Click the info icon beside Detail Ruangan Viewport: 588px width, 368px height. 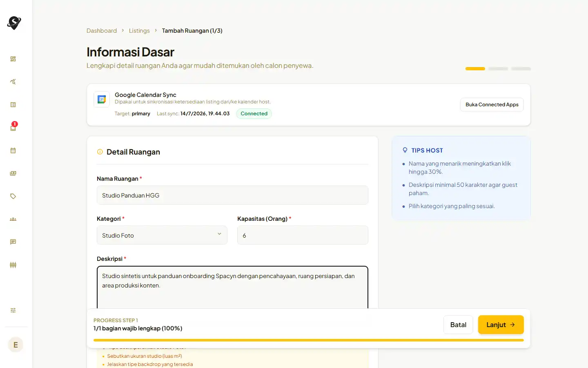pyautogui.click(x=100, y=152)
